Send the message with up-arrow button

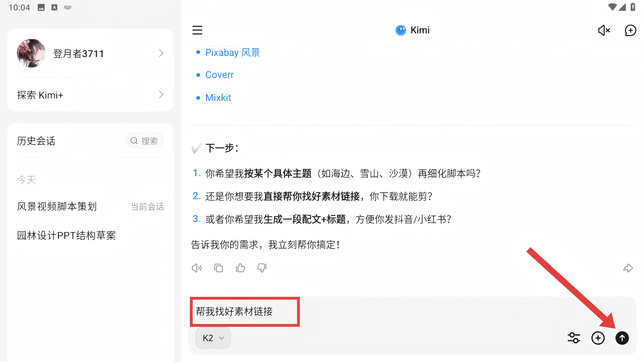pyautogui.click(x=622, y=338)
